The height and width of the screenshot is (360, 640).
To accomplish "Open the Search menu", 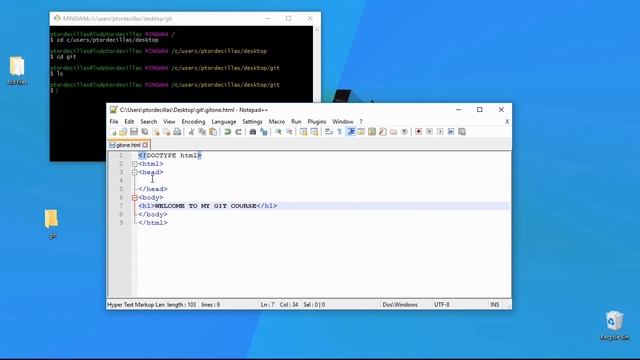I will (x=149, y=122).
